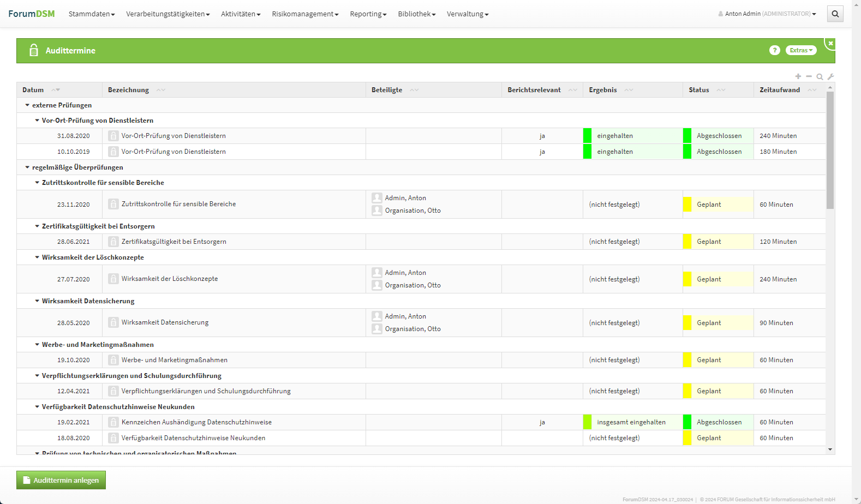The width and height of the screenshot is (861, 504).
Task: Click the search magnifier icon in top bar
Action: tap(835, 14)
